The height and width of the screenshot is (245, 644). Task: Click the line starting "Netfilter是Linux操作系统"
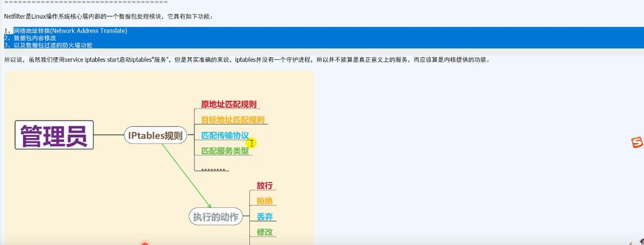[x=109, y=17]
